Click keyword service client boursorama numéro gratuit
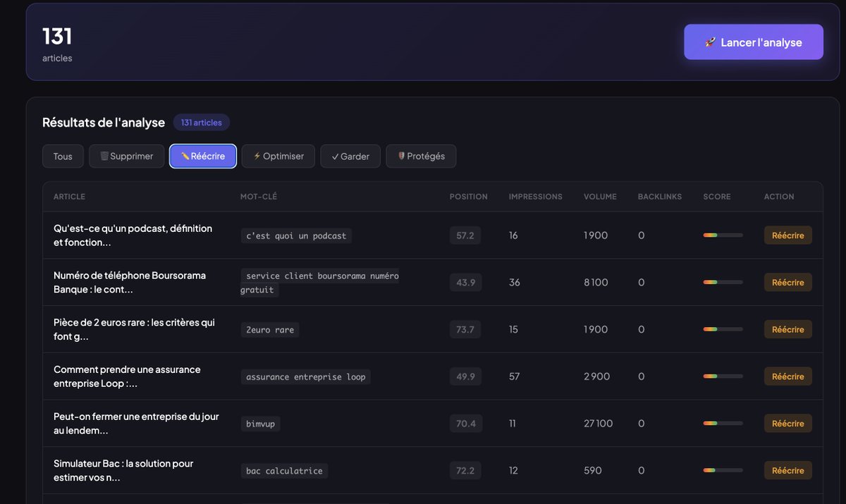846x504 pixels. [321, 283]
